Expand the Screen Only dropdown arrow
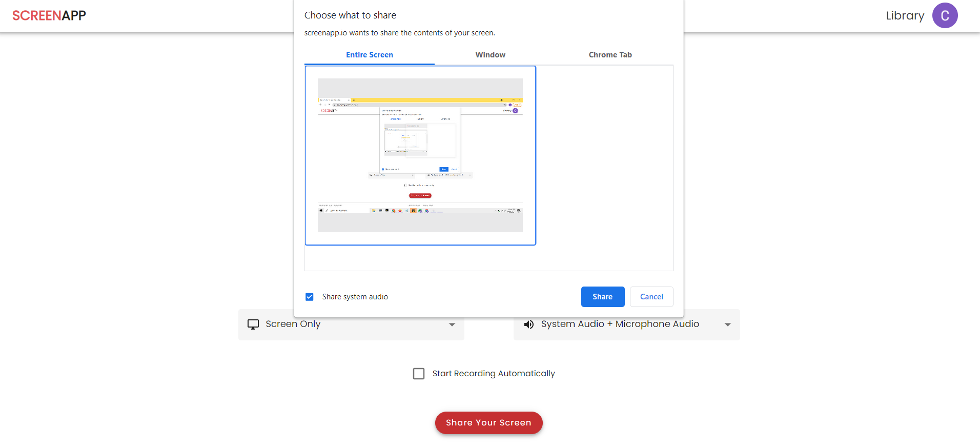 coord(452,324)
